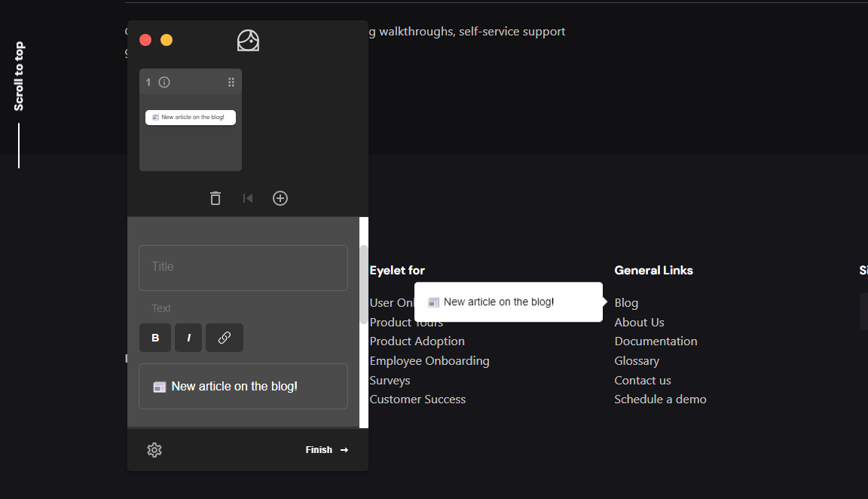Open the Blog link in General Links
The height and width of the screenshot is (499, 868).
[626, 302]
